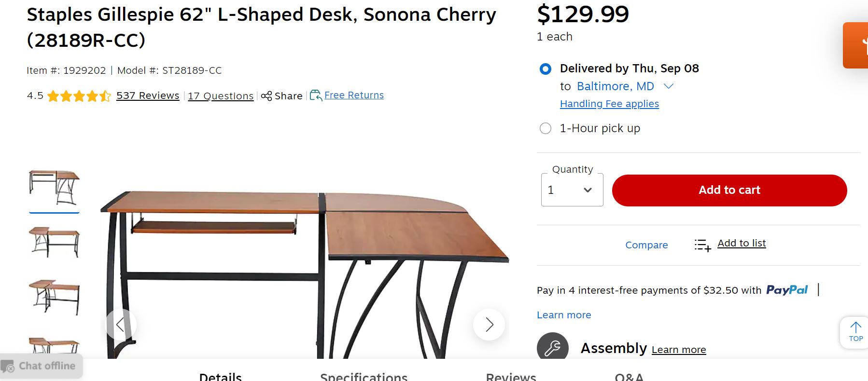Go to previous product image arrow
Image resolution: width=868 pixels, height=381 pixels.
pyautogui.click(x=121, y=325)
